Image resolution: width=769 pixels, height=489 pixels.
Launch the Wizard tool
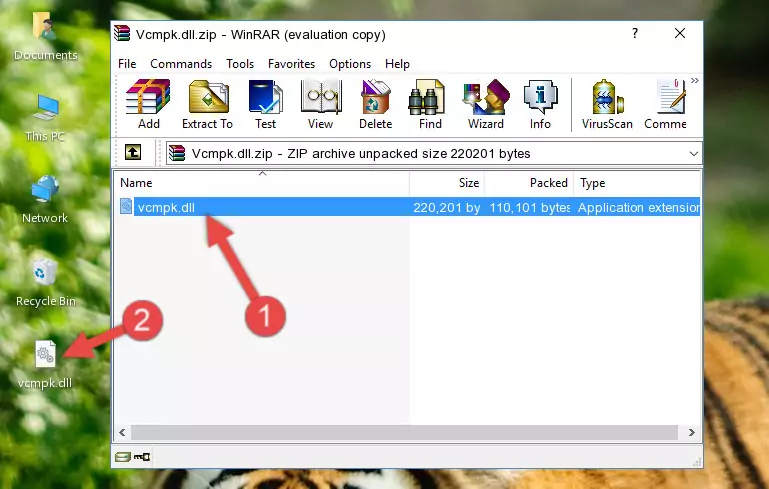pyautogui.click(x=486, y=104)
